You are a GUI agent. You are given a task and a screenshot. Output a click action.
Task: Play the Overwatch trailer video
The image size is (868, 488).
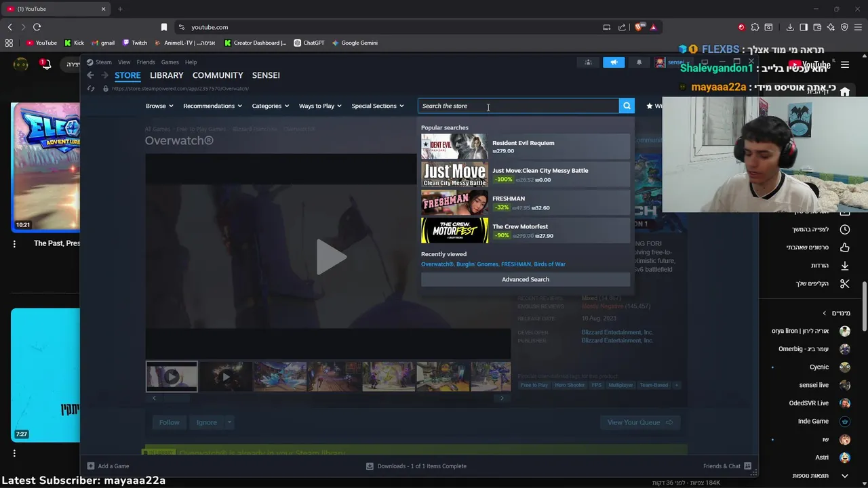[x=331, y=257]
